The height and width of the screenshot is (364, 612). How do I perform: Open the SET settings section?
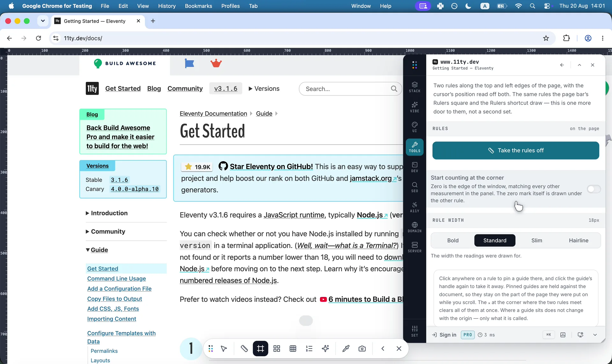pos(414,331)
